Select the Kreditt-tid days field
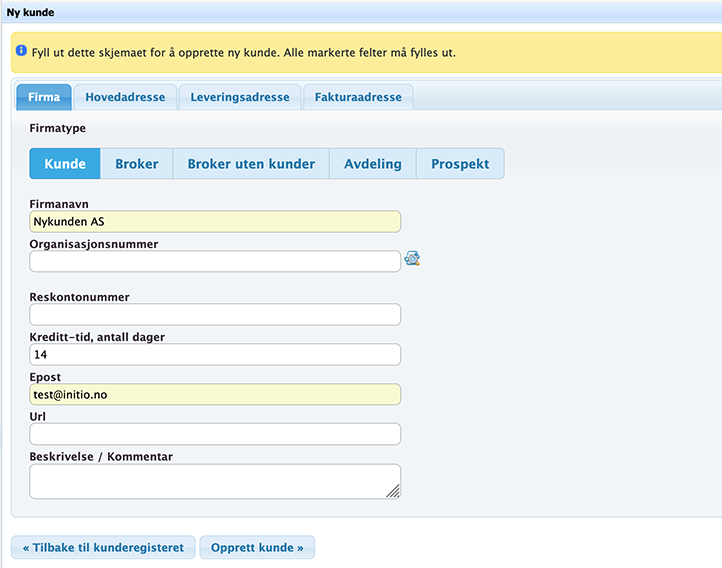Image resolution: width=722 pixels, height=568 pixels. pyautogui.click(x=215, y=355)
